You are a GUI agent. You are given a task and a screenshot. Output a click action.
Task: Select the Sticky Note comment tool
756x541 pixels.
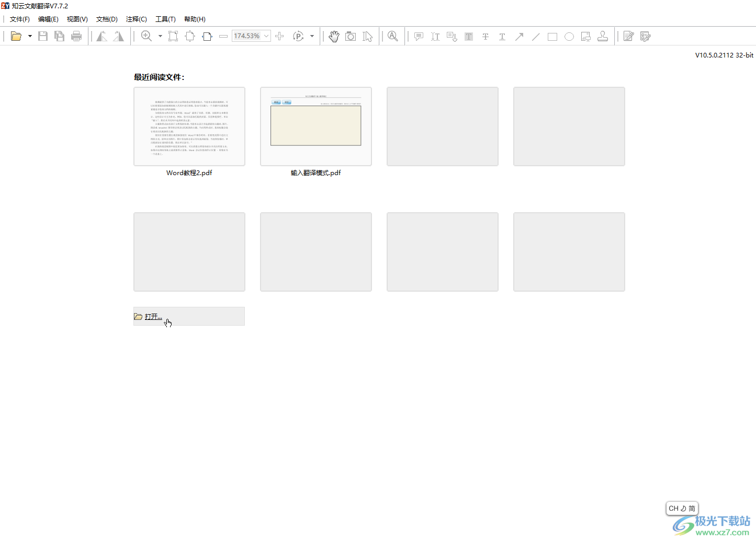pos(419,36)
